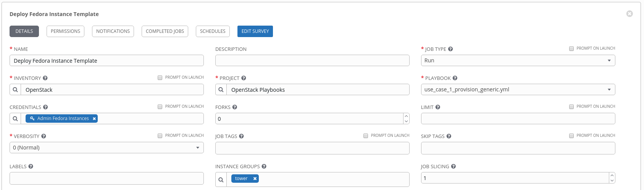Click the Edit Survey button
This screenshot has width=644, height=190.
coord(255,31)
